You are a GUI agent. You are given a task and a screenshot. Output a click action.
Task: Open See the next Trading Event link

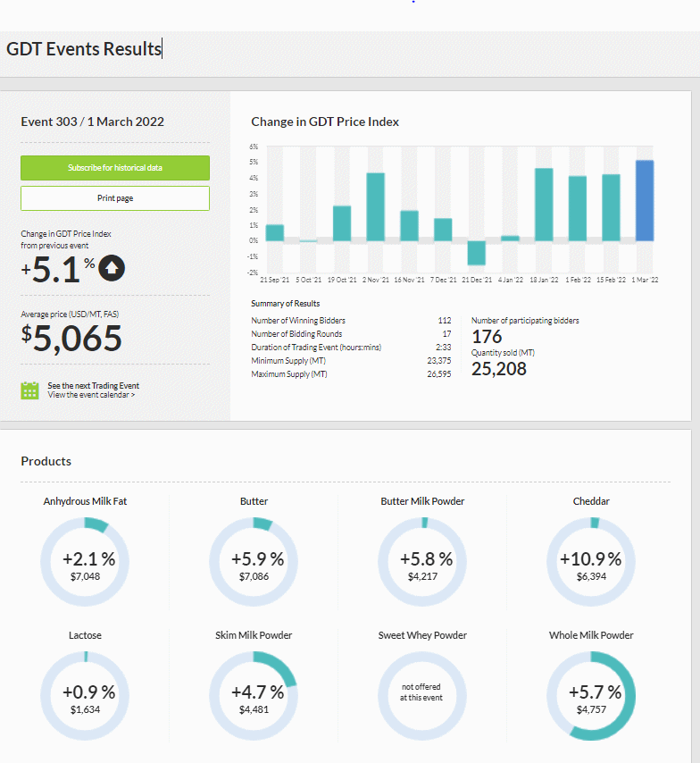(94, 385)
